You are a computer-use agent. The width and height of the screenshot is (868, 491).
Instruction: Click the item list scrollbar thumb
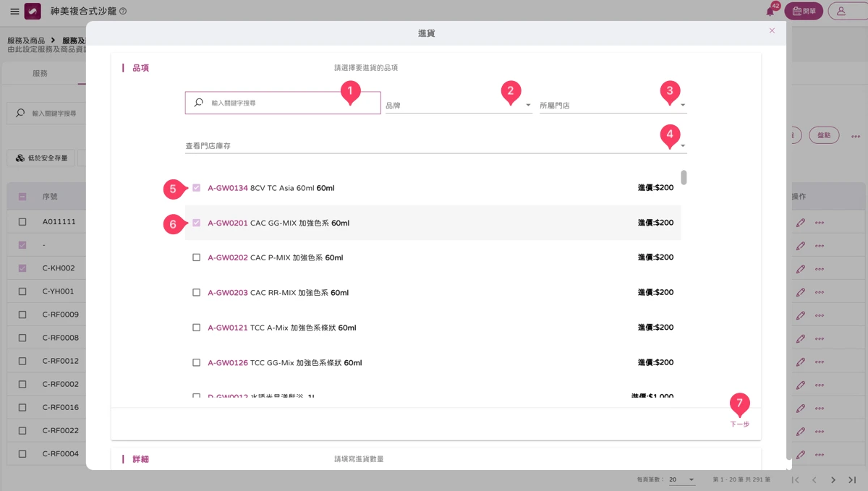684,177
